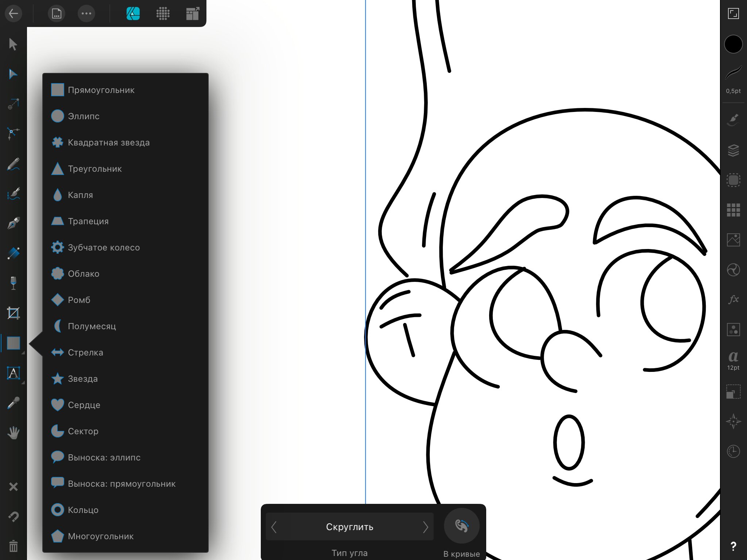Select the Artistic Text tool
Screen dimensions: 747x560
click(x=13, y=373)
